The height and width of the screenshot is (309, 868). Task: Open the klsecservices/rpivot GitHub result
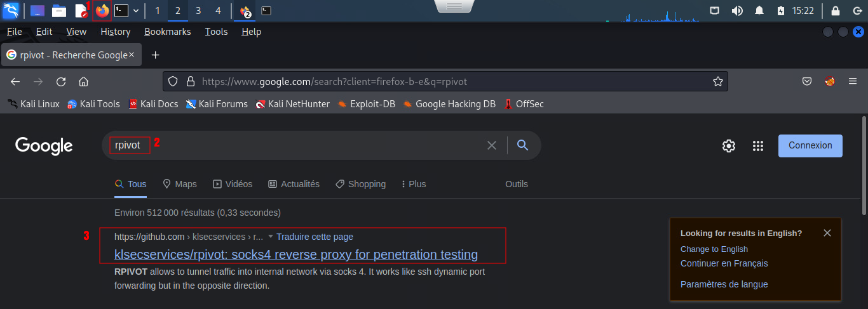click(x=295, y=254)
